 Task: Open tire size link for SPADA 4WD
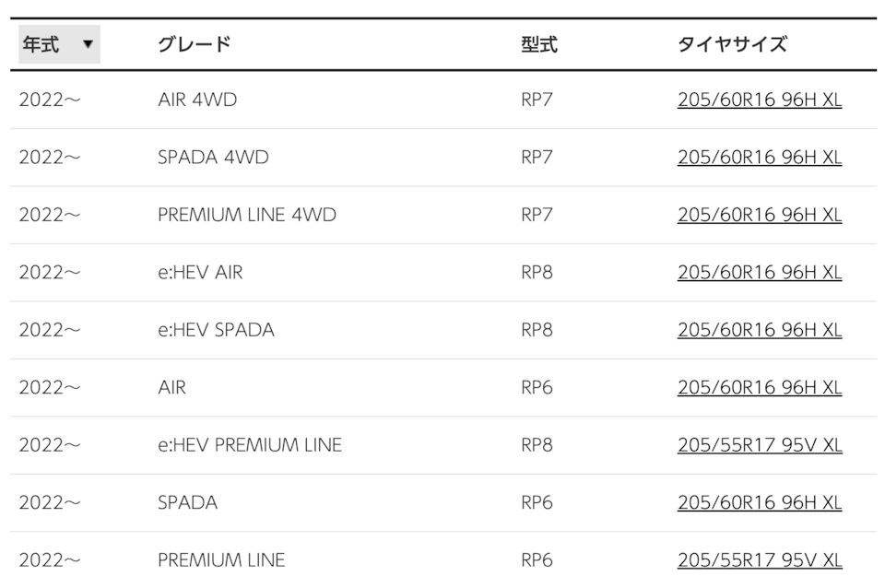click(759, 158)
